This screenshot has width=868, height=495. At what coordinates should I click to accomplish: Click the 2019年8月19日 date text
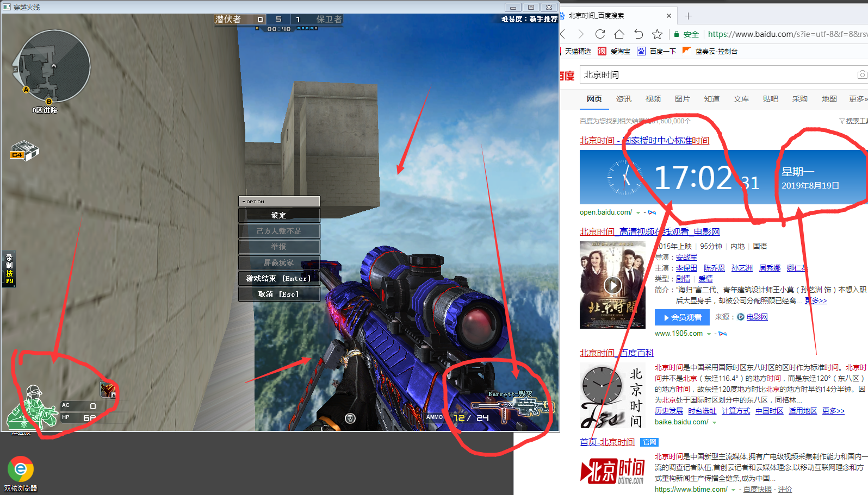[x=810, y=185]
